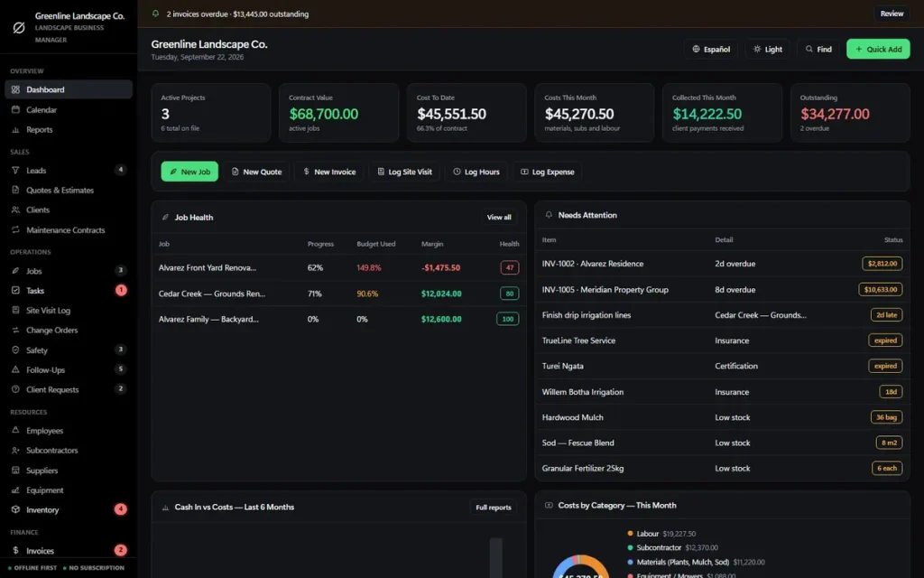The width and height of the screenshot is (924, 578).
Task: Switch language to Español
Action: (x=711, y=49)
